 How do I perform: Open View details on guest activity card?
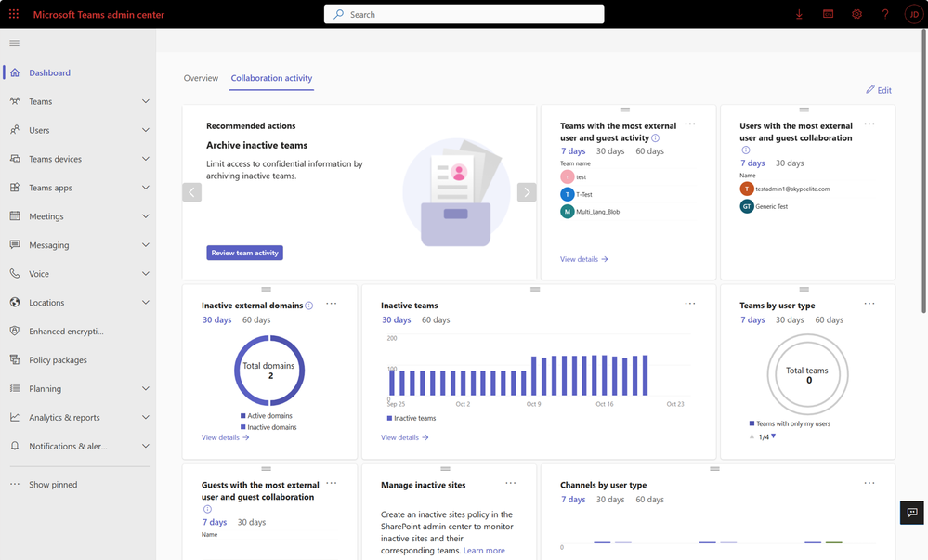coord(584,259)
